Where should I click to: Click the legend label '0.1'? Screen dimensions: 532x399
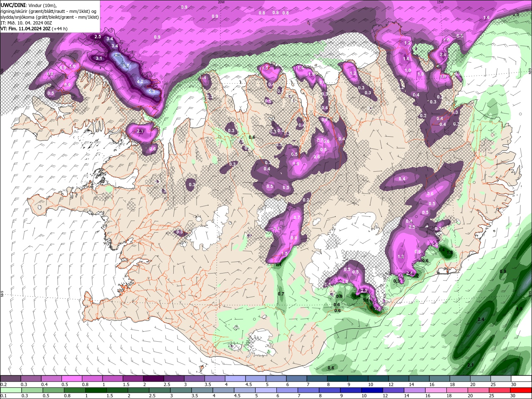coord(3,396)
